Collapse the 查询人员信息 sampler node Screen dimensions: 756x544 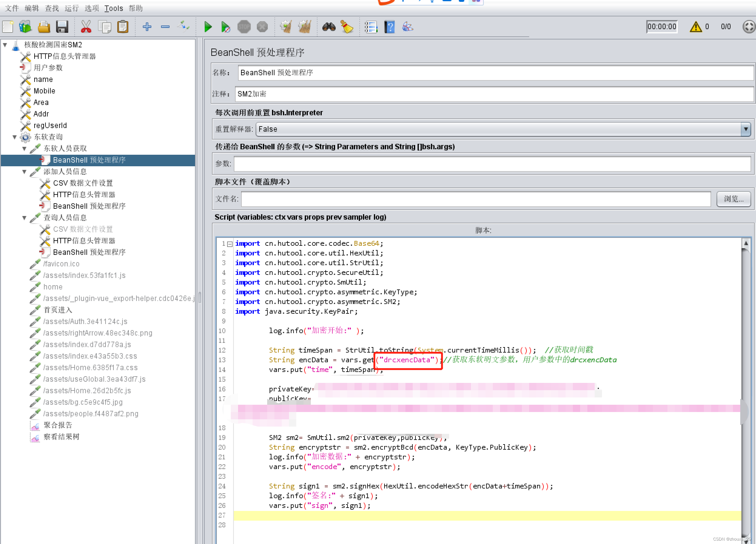[24, 218]
